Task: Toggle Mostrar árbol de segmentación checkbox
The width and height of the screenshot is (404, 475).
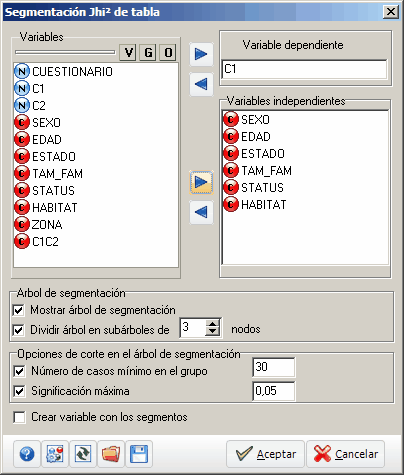Action: 18,310
